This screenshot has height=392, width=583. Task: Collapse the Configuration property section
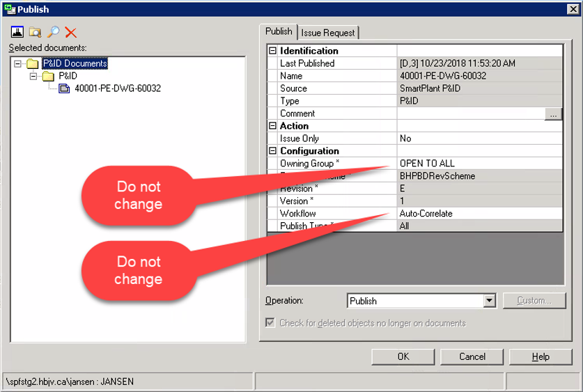tap(273, 151)
